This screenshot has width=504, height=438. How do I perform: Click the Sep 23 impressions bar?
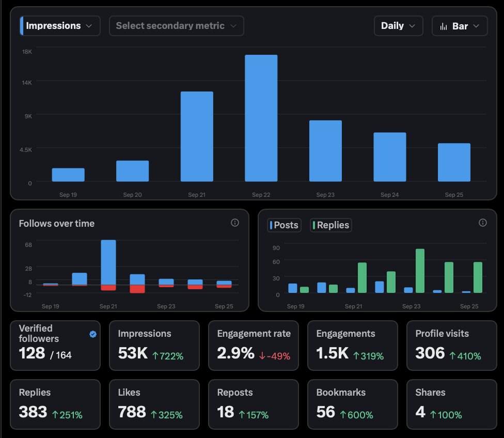[325, 151]
